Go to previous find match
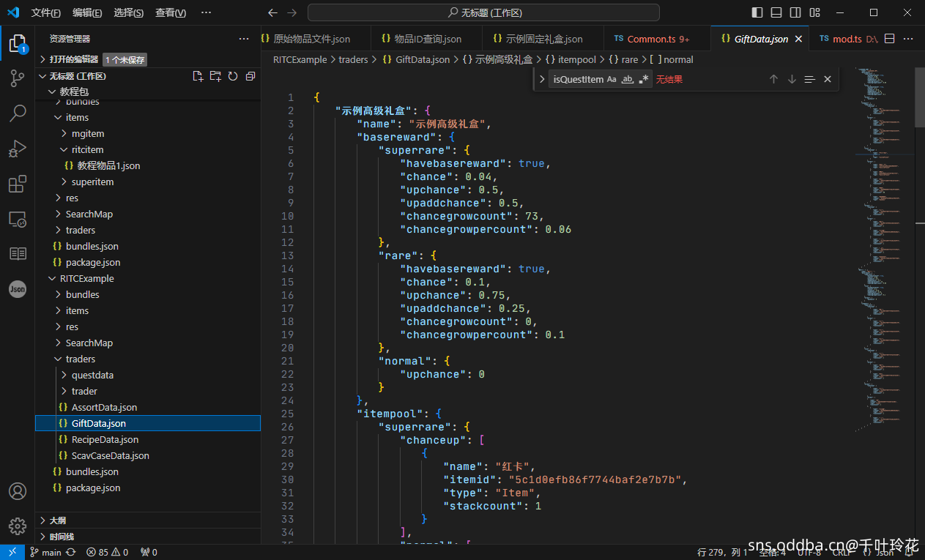Screen dimensions: 925x560 tap(773, 79)
